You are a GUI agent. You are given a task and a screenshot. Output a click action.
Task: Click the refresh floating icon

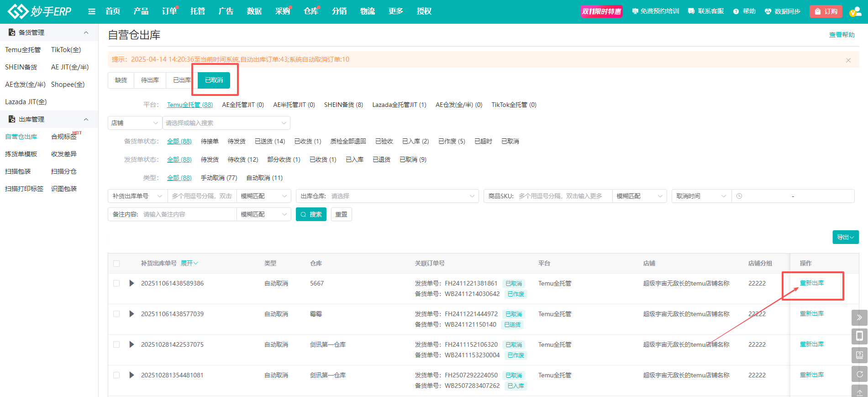tap(859, 374)
